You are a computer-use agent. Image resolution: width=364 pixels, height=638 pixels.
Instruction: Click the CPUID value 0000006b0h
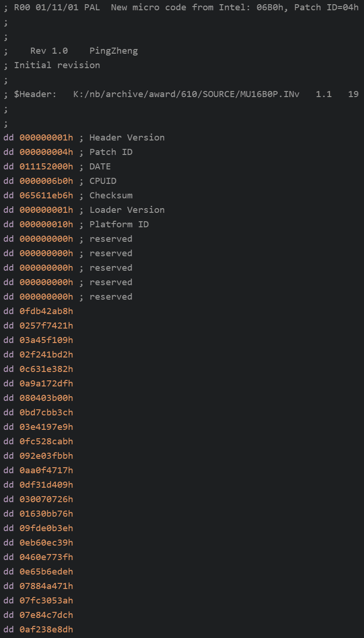46,181
